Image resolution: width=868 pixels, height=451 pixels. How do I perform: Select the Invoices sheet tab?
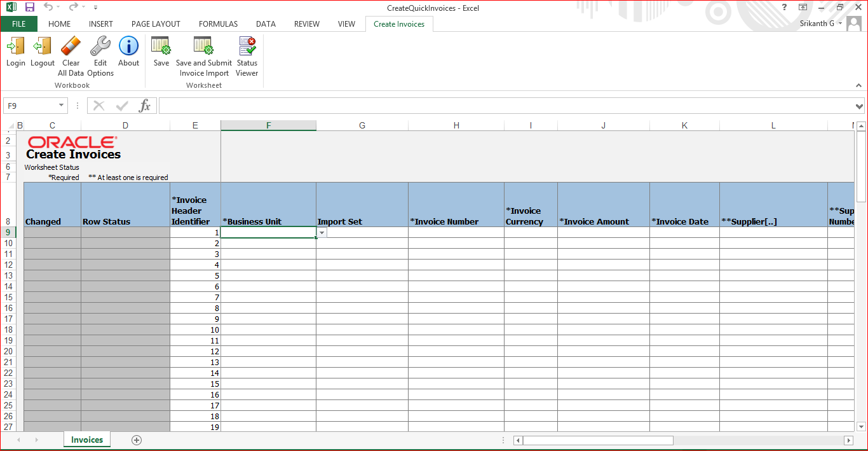[x=87, y=440]
